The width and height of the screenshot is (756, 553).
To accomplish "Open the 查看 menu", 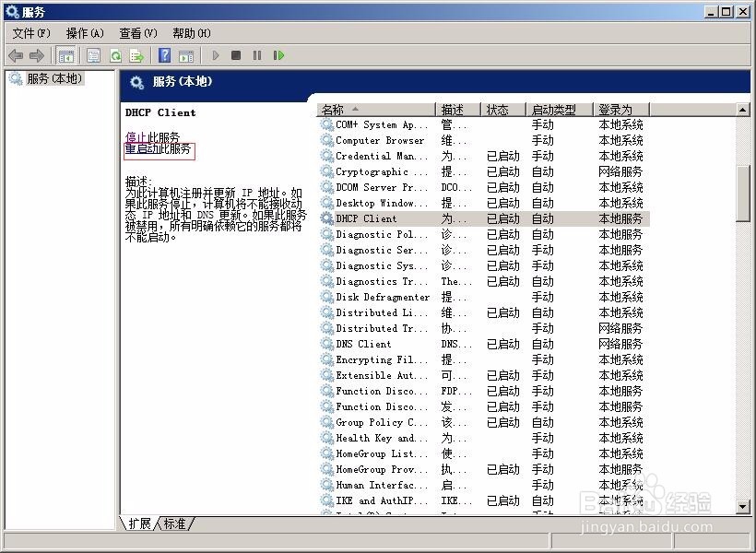I will click(x=138, y=32).
